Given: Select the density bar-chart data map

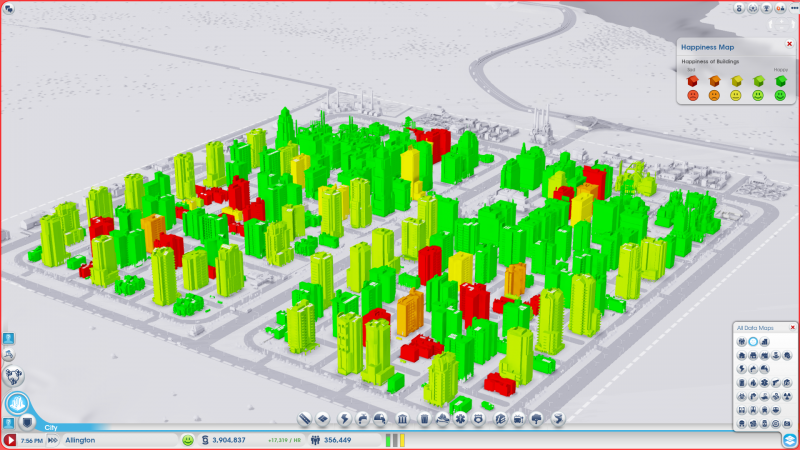Looking at the screenshot, I should 764,341.
